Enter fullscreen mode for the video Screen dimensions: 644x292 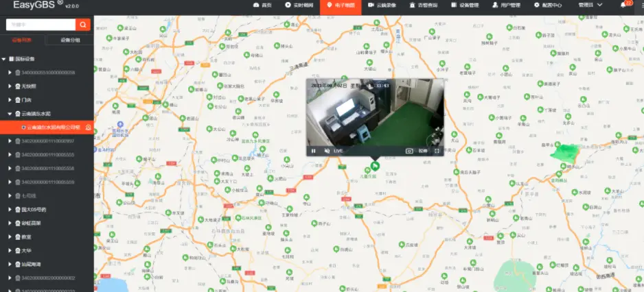pos(437,151)
